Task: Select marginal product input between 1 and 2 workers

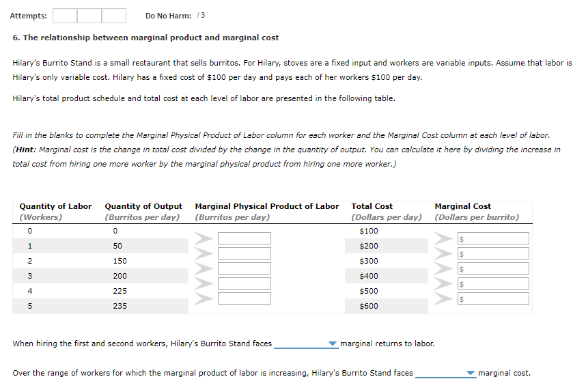Action: coord(245,253)
